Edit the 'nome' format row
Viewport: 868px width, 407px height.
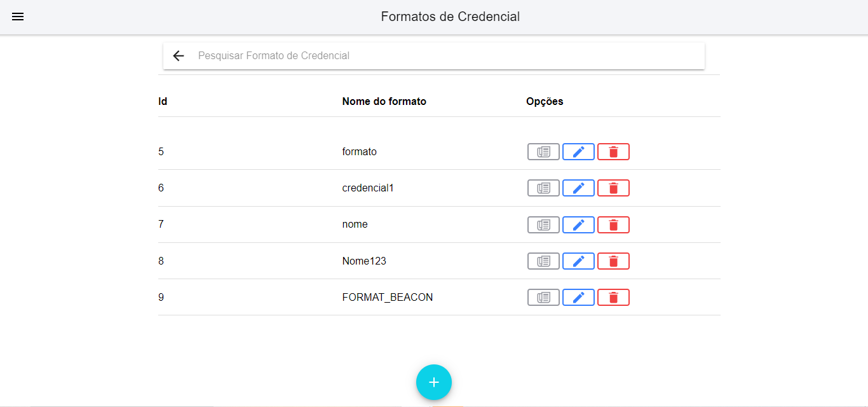pyautogui.click(x=578, y=225)
